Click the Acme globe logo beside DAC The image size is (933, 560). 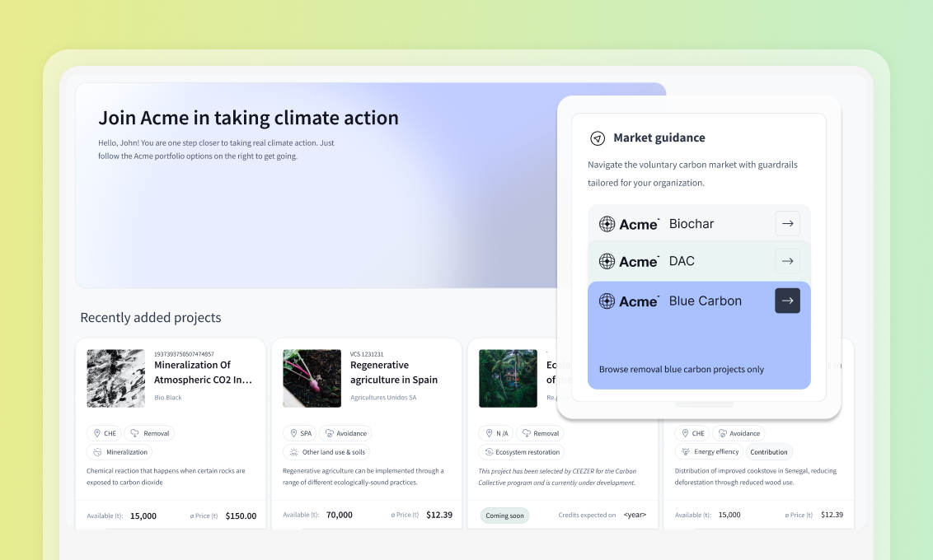pos(607,262)
